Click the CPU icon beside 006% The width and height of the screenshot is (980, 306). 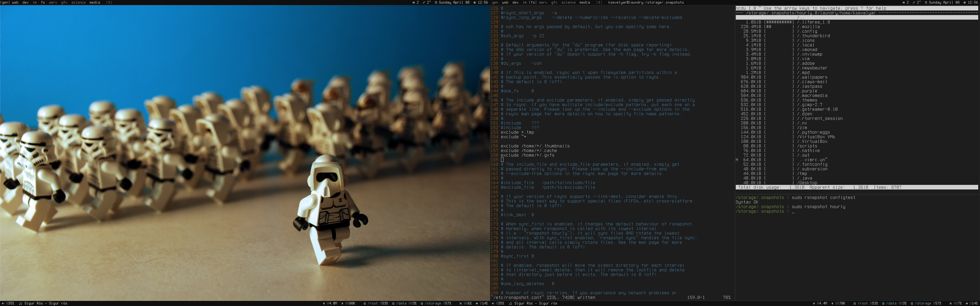(x=460, y=303)
